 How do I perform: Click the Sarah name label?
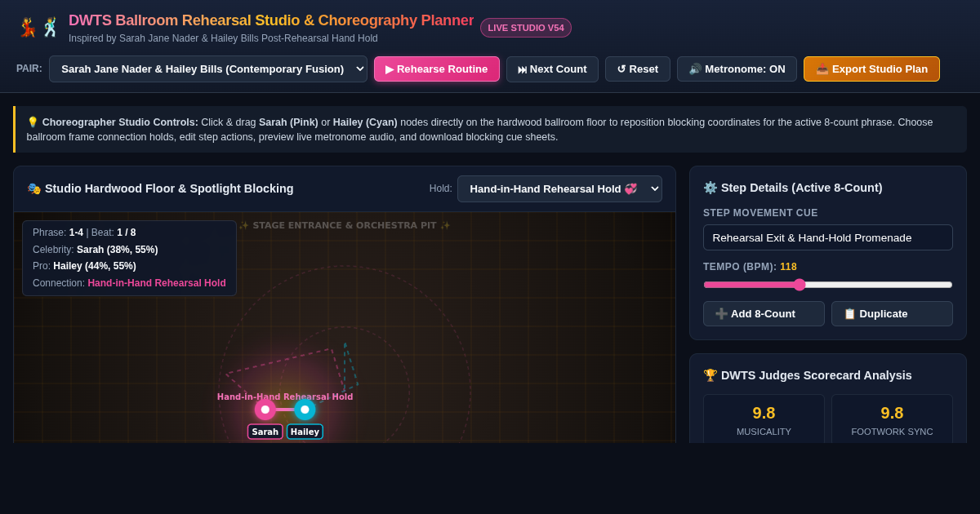(x=265, y=432)
